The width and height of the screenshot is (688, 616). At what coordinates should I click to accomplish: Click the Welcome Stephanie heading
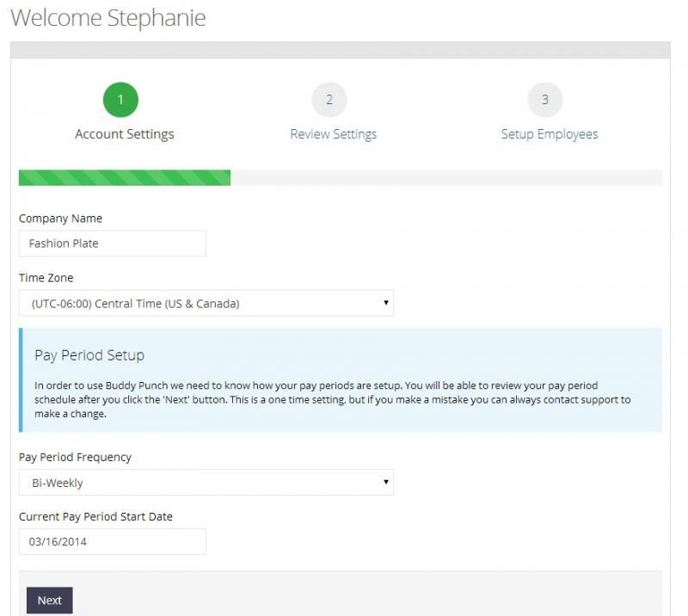click(108, 18)
